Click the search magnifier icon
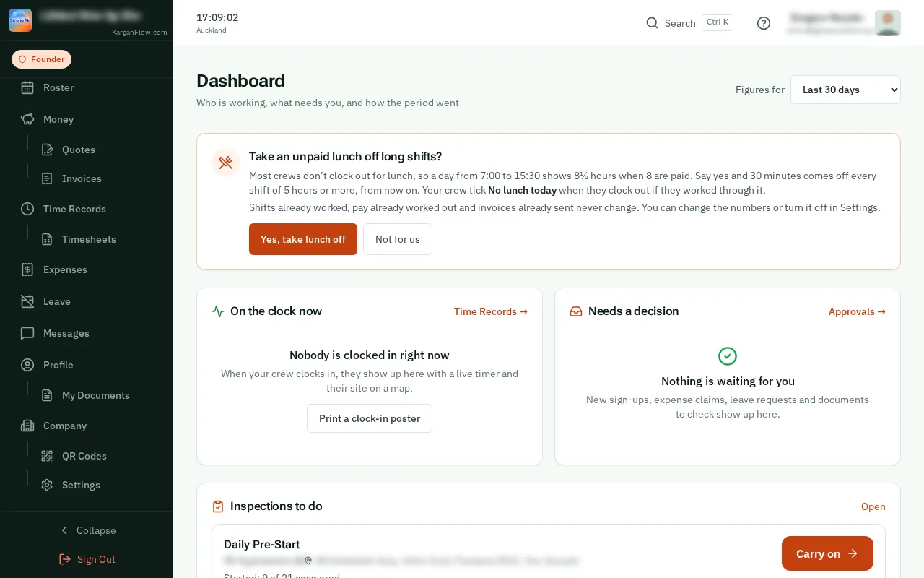This screenshot has height=578, width=924. click(x=652, y=23)
